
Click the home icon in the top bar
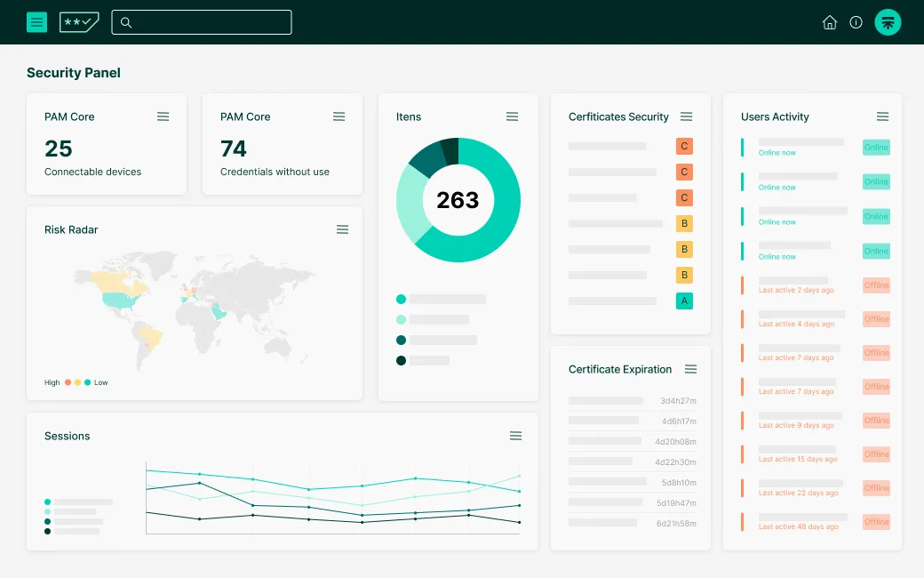coord(830,22)
